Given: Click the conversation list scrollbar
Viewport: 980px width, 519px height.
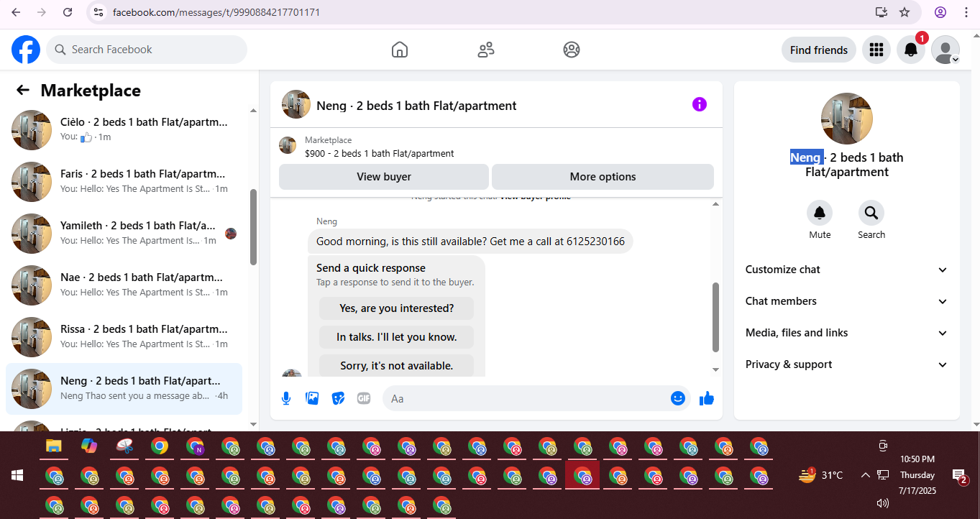Looking at the screenshot, I should (253, 227).
